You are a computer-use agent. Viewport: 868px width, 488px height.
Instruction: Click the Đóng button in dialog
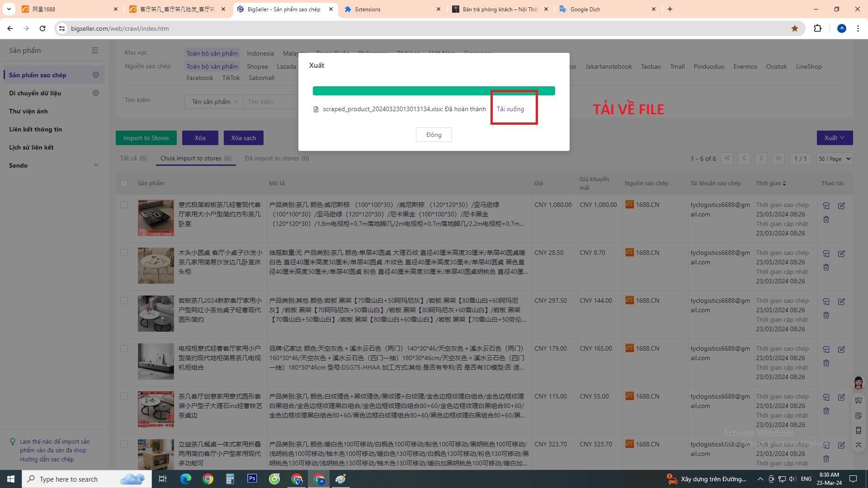click(434, 135)
